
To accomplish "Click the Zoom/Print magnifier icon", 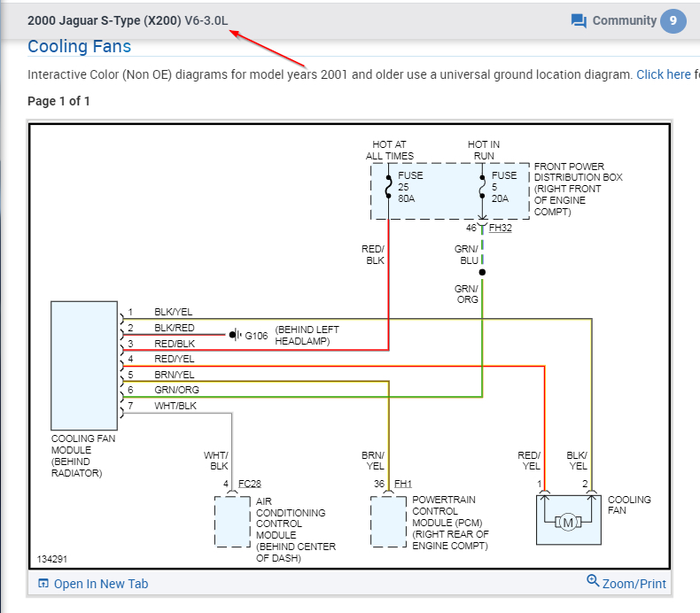I will (593, 580).
